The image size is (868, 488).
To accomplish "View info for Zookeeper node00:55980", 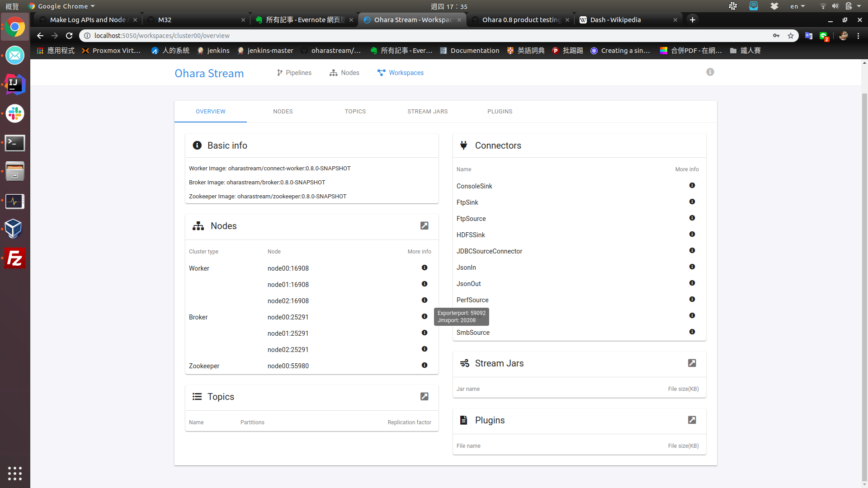I will coord(425,366).
